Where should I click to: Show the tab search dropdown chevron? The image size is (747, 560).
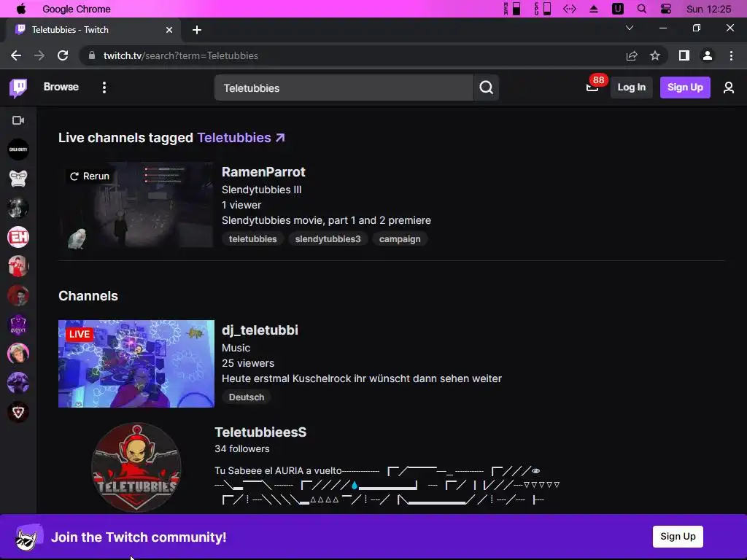(630, 28)
